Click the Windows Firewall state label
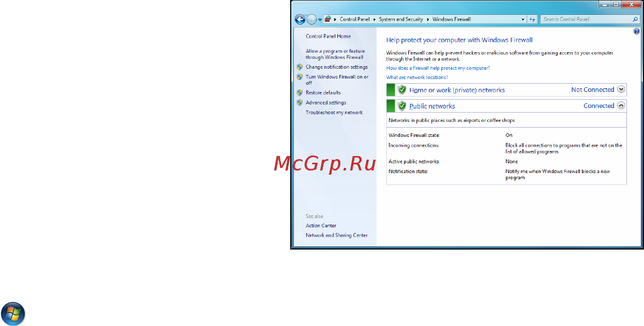 (414, 135)
